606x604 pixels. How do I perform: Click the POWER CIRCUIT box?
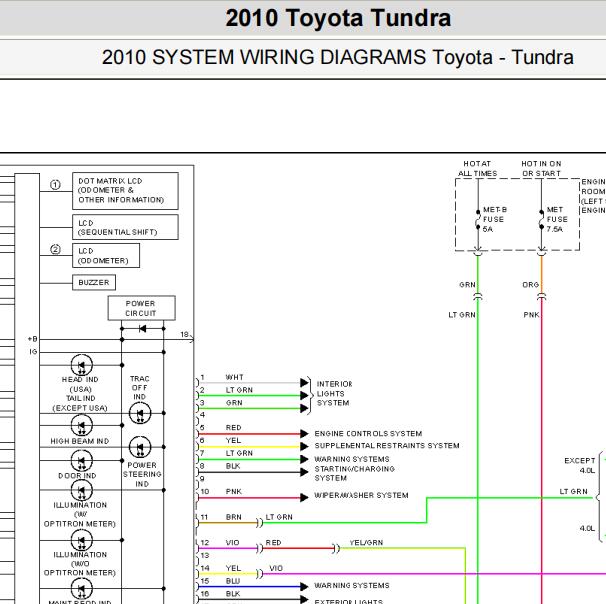141,308
